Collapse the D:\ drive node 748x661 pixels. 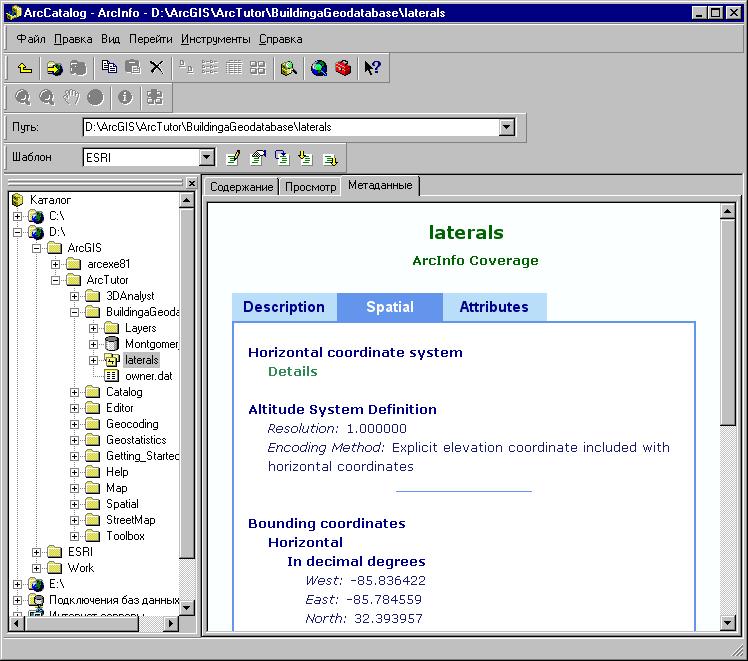(18, 232)
